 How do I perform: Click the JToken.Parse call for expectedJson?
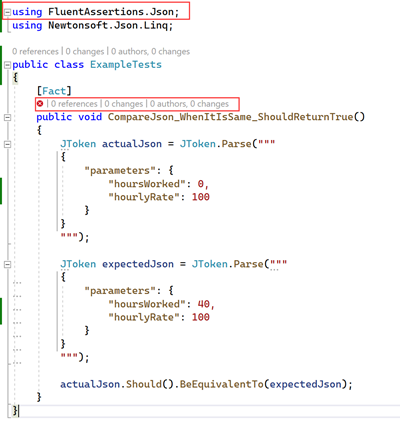228,264
